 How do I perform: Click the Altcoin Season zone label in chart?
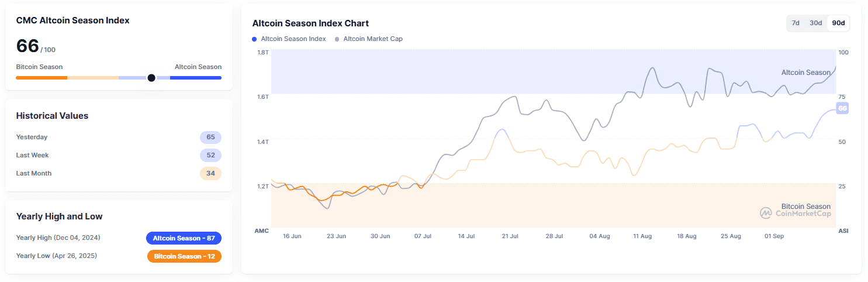coord(805,73)
